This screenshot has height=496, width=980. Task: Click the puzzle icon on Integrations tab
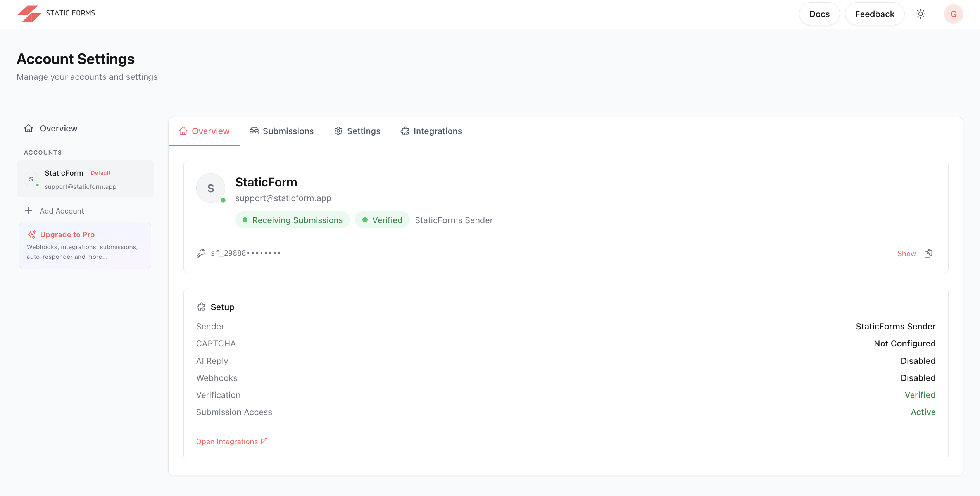[405, 131]
